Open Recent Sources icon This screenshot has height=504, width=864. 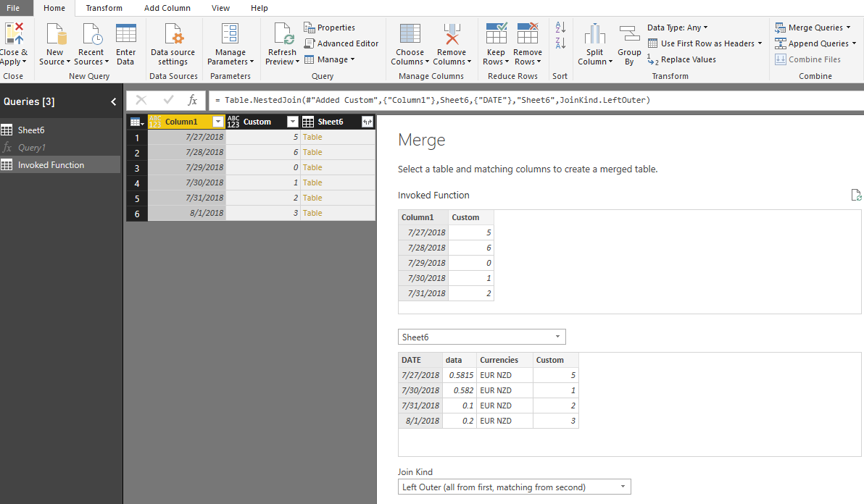click(92, 34)
